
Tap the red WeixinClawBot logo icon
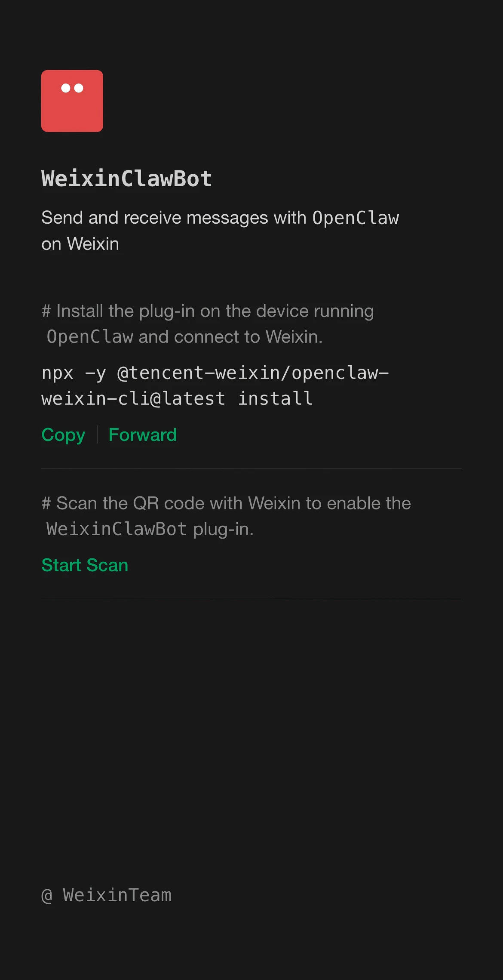click(x=72, y=101)
